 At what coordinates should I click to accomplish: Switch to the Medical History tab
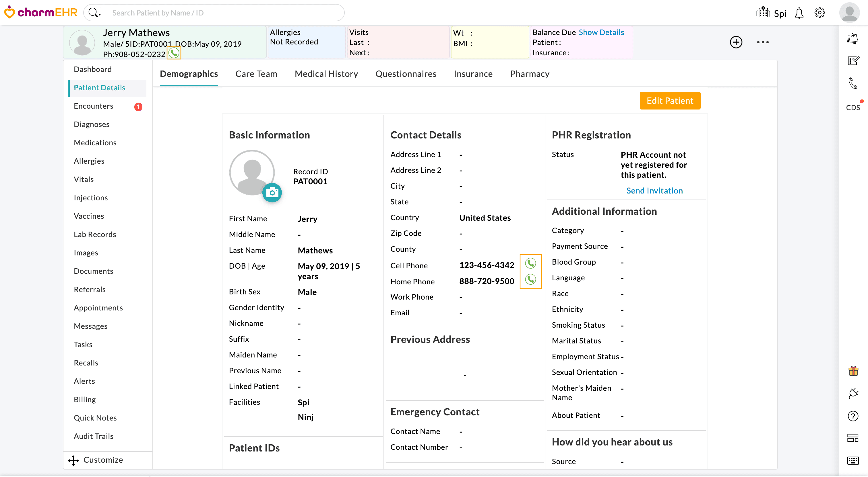pyautogui.click(x=326, y=74)
